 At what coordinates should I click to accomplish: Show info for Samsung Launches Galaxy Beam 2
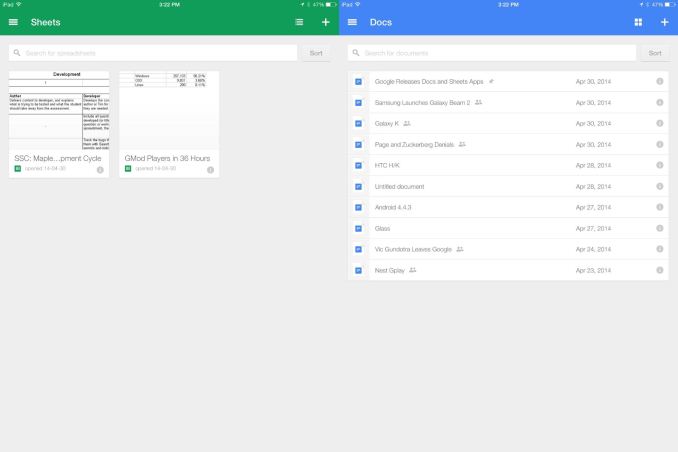pyautogui.click(x=660, y=103)
